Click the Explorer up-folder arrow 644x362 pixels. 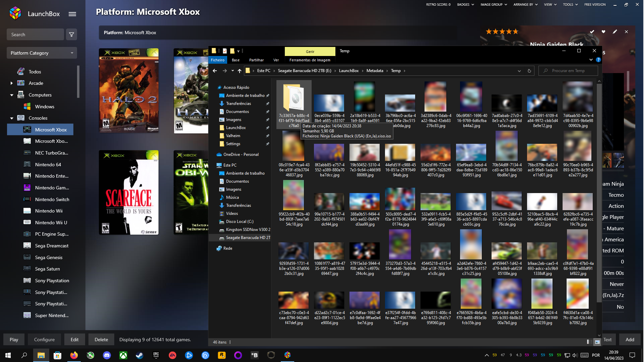click(x=239, y=71)
